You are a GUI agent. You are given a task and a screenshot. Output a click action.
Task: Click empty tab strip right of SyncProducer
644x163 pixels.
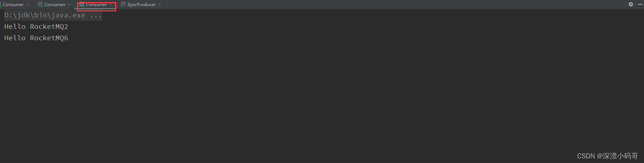[x=391, y=5]
